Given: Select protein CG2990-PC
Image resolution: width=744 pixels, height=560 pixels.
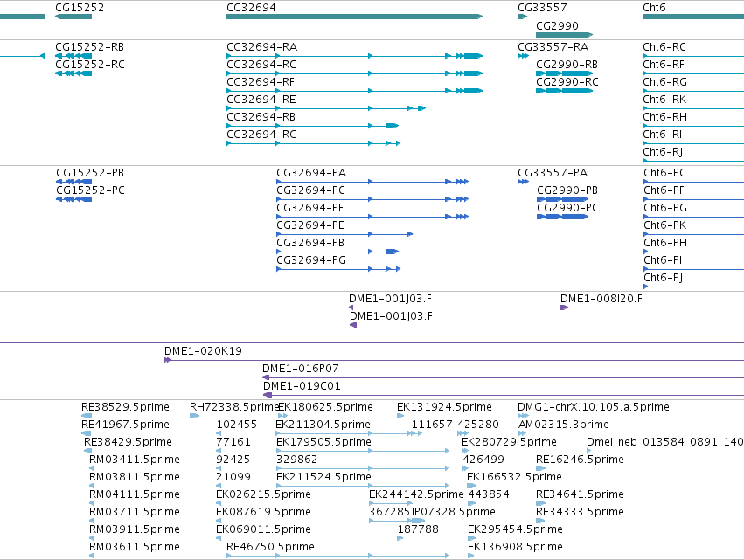Looking at the screenshot, I should pos(568,208).
